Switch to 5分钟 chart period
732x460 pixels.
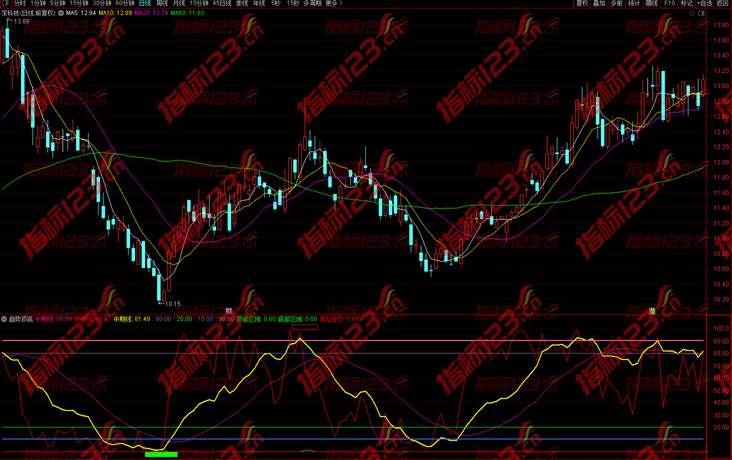click(58, 4)
